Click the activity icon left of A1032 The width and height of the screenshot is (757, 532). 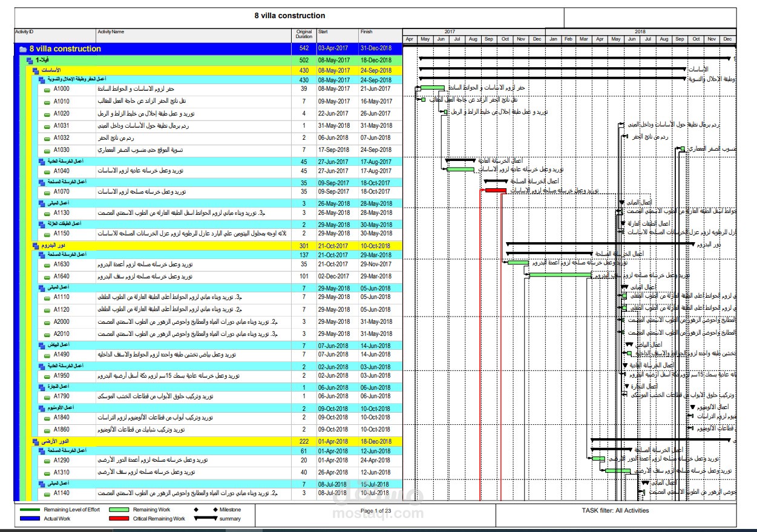coord(47,138)
